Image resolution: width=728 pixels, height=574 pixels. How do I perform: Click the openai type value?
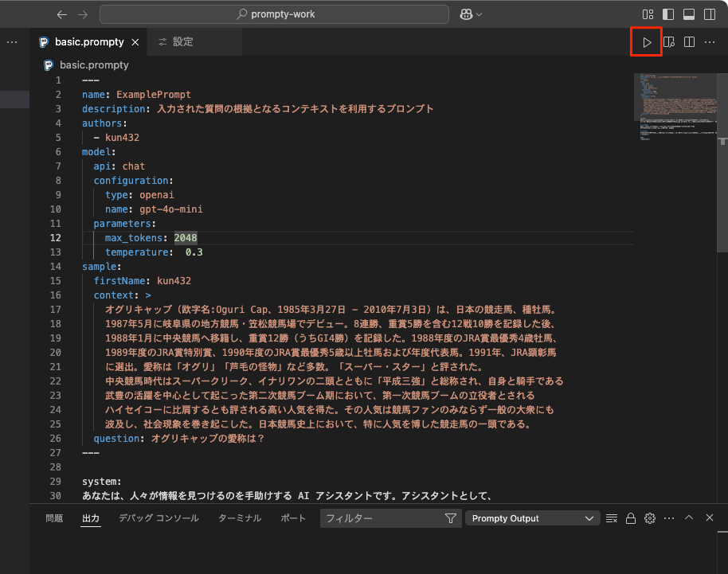tap(157, 195)
